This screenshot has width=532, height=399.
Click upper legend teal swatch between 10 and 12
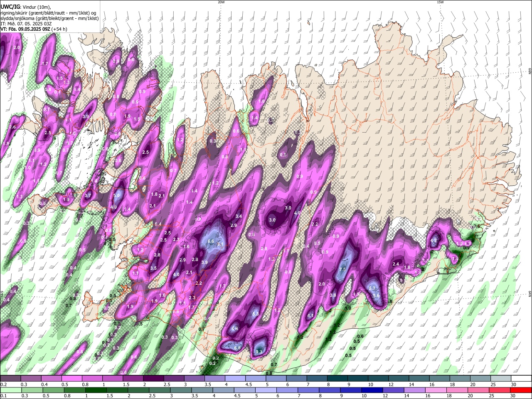click(378, 379)
